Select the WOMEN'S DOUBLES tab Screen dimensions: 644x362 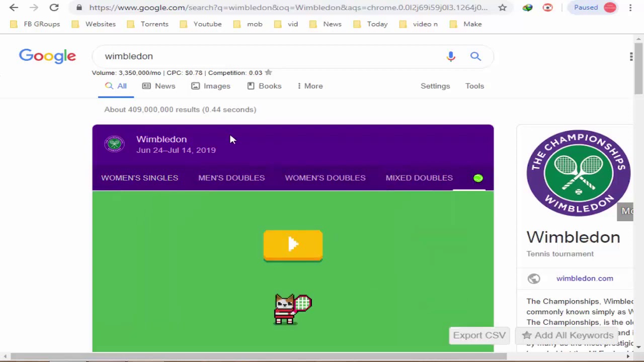(x=325, y=178)
